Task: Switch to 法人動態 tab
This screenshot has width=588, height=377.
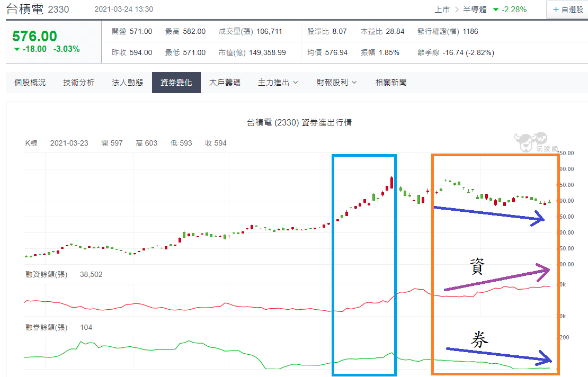Action: point(128,83)
